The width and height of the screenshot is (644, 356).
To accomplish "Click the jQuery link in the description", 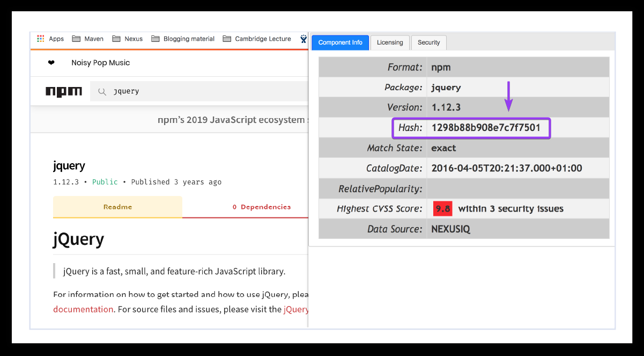I will (296, 309).
